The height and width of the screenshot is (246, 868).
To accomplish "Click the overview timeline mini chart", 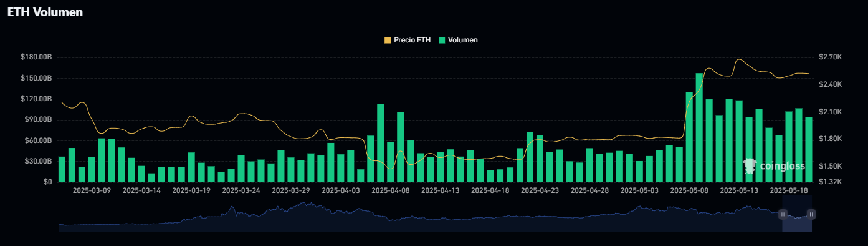I will [435, 214].
